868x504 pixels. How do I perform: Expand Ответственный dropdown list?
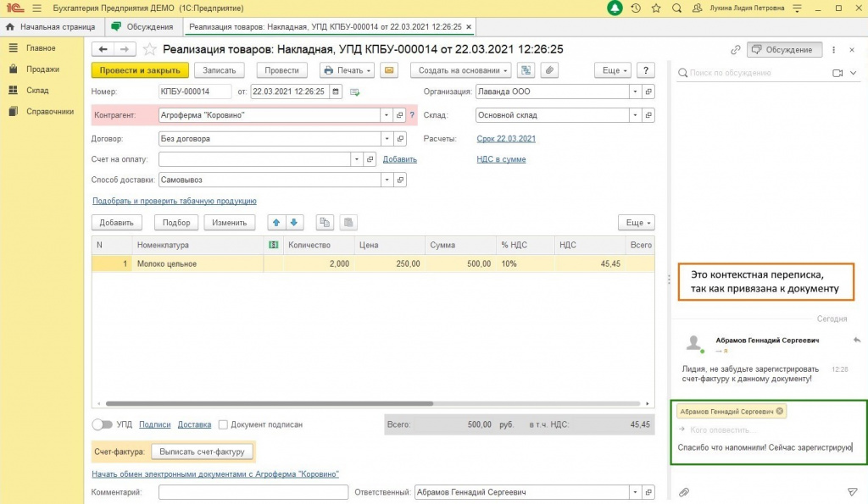pyautogui.click(x=635, y=492)
